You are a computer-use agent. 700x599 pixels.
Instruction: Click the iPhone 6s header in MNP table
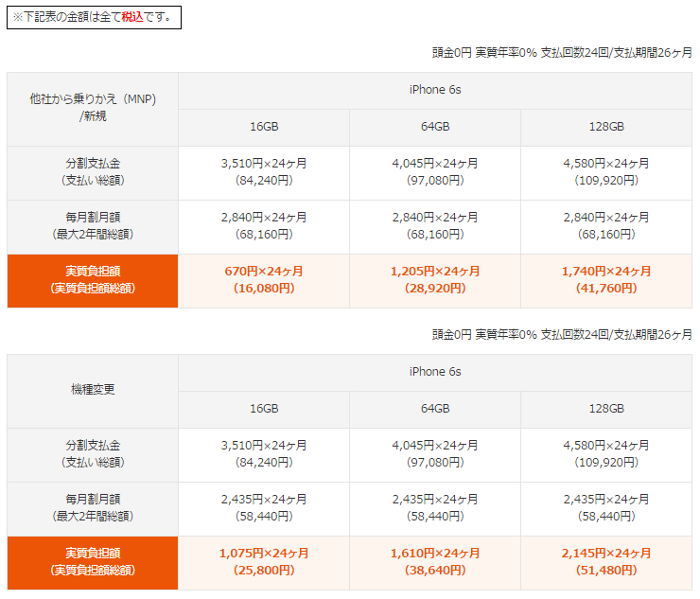(435, 91)
